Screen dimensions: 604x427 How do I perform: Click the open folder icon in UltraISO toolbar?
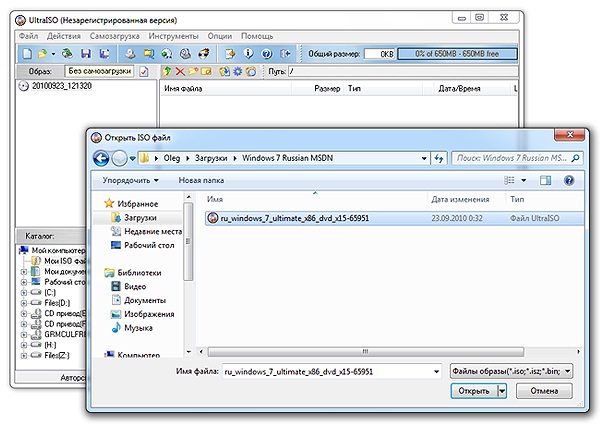42,54
